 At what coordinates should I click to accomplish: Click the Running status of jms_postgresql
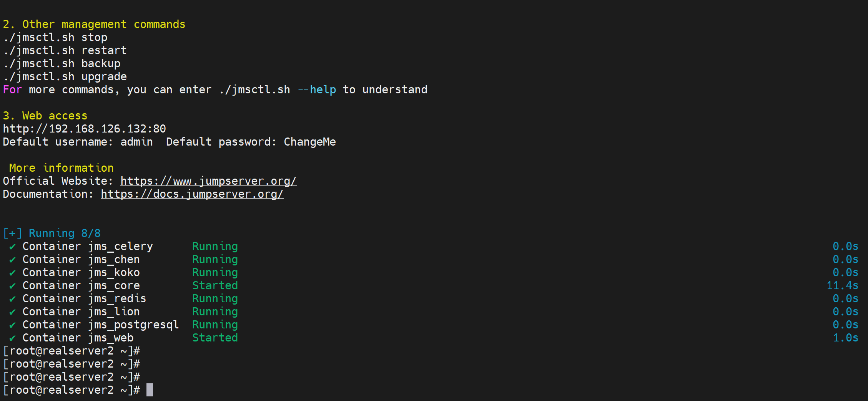(215, 325)
